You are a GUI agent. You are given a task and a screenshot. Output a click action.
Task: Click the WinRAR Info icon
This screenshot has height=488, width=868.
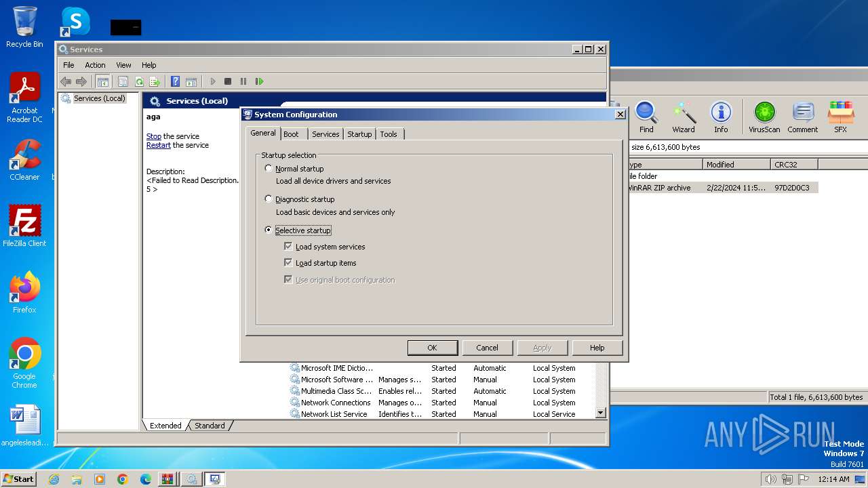point(721,117)
